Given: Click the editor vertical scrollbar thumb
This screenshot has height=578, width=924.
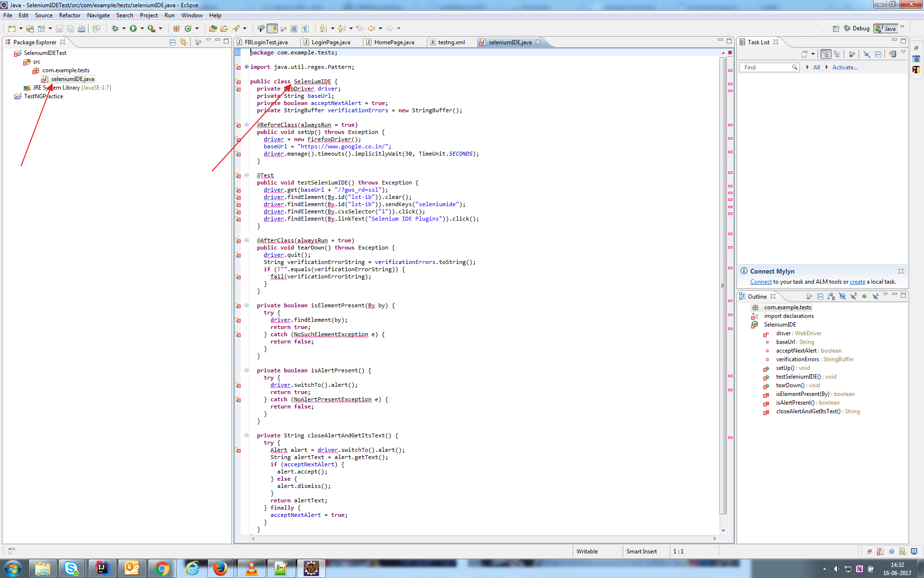Looking at the screenshot, I should (723, 286).
